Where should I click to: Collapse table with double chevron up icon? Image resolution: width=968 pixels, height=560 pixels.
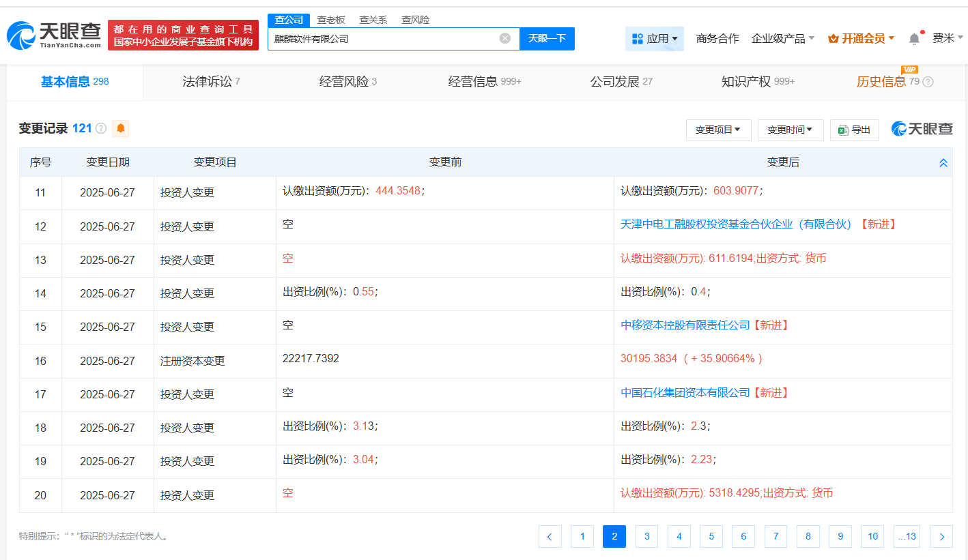pos(943,162)
